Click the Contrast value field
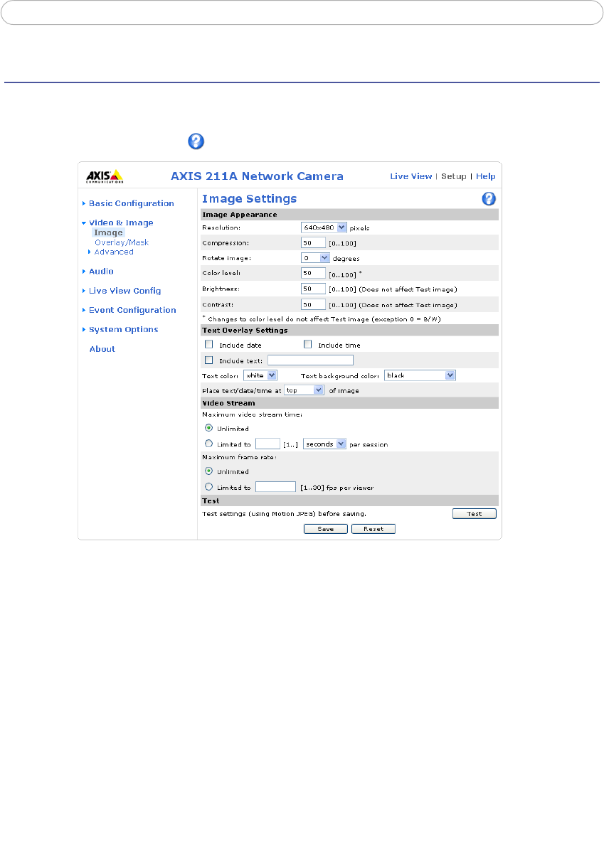 click(x=313, y=304)
